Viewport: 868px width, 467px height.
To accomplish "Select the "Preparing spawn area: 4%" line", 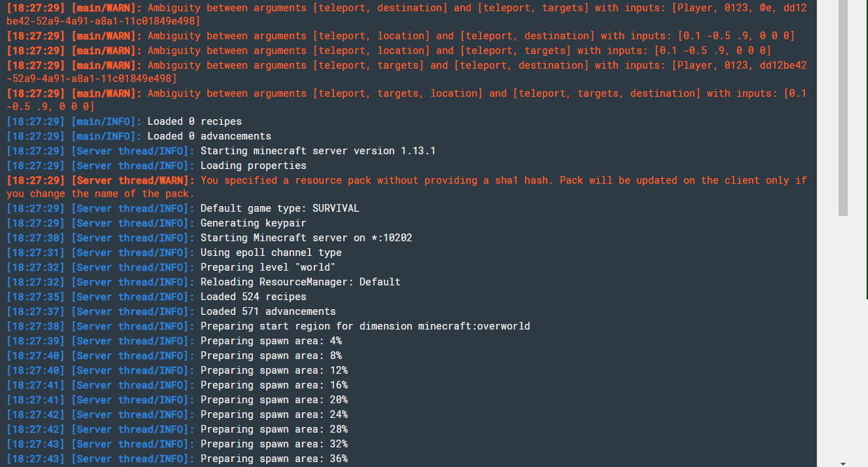I will (174, 341).
